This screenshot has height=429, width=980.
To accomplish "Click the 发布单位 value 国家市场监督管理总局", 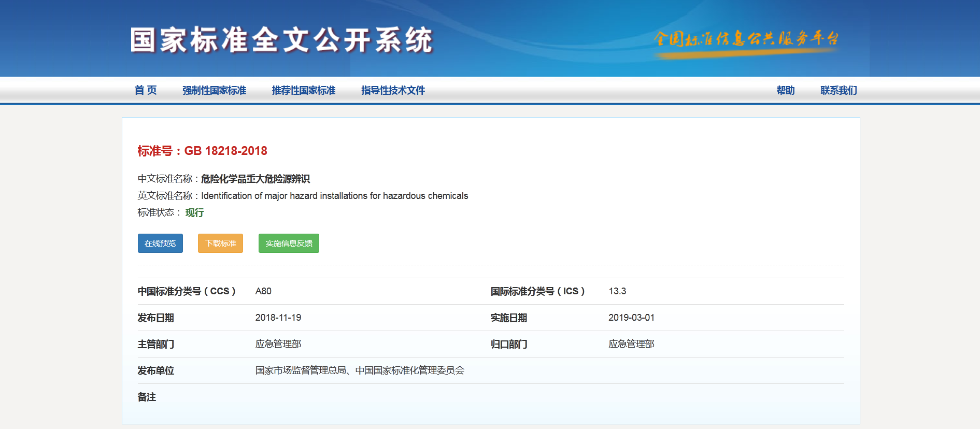I will coord(301,370).
